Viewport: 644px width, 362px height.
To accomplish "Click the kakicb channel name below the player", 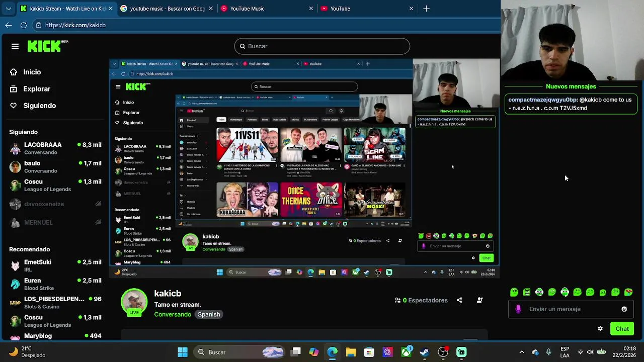I will click(x=168, y=294).
